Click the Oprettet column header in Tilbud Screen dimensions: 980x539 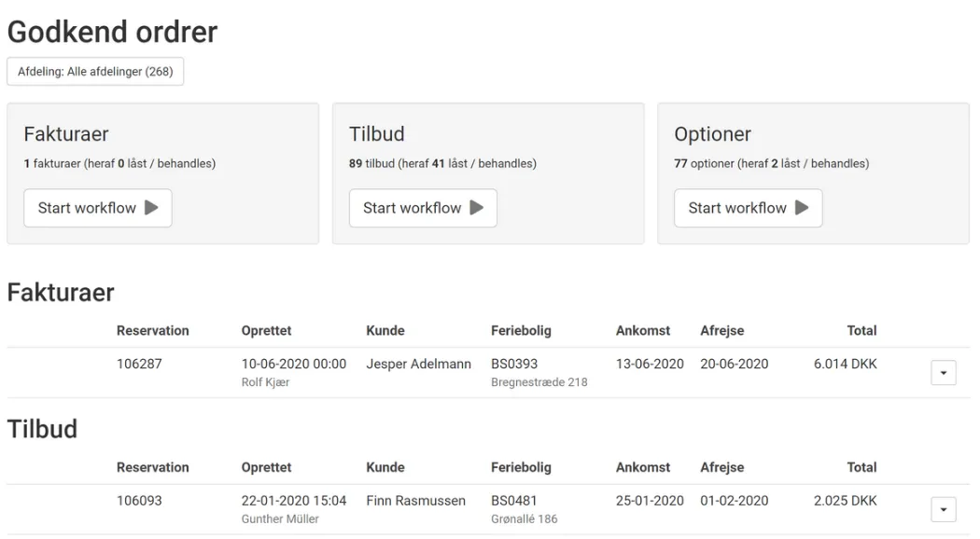[266, 467]
